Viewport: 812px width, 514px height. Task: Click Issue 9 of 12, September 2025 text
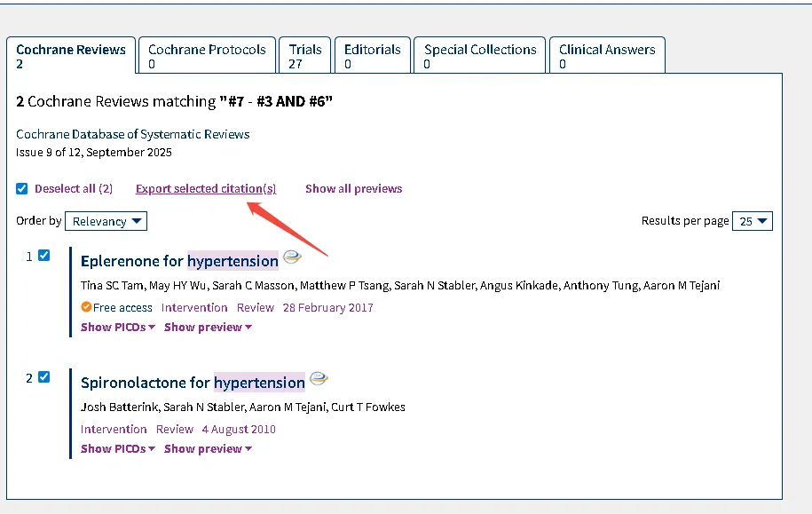tap(94, 153)
